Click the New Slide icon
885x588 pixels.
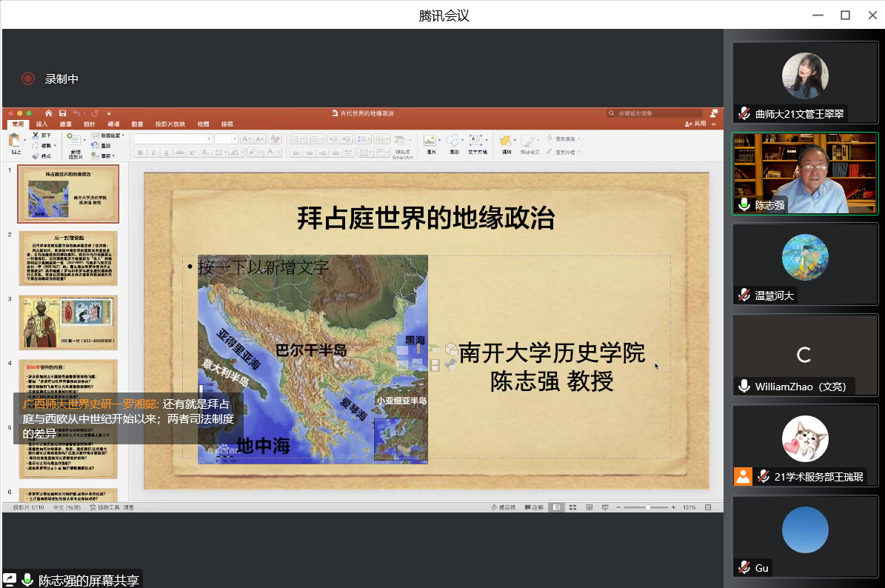[75, 141]
